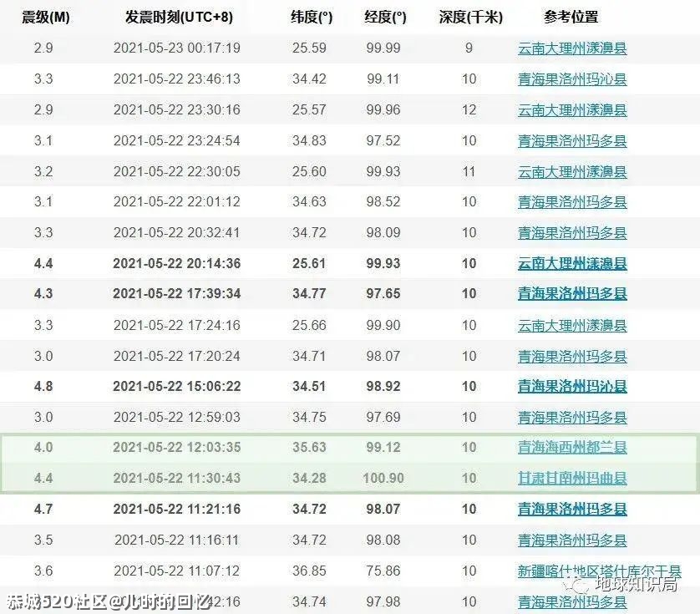Image resolution: width=700 pixels, height=614 pixels.
Task: Select the time cell 2021-05-22 20:14:36
Action: [x=177, y=263]
